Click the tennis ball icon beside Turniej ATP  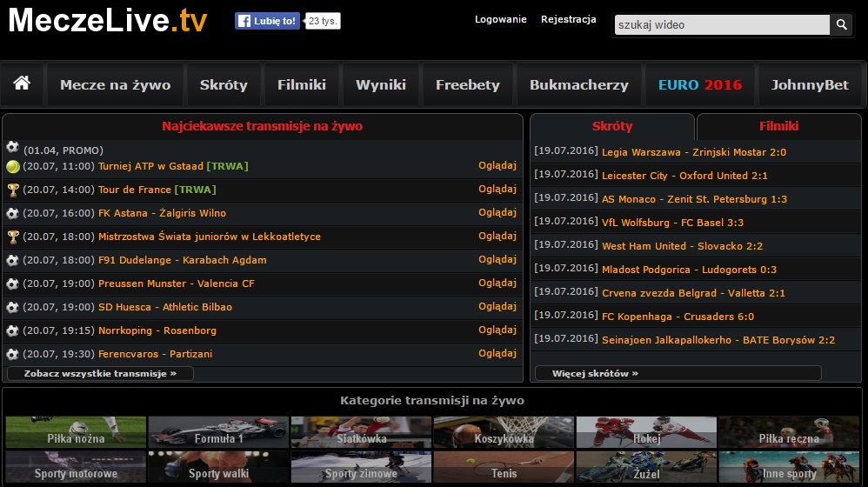point(12,166)
